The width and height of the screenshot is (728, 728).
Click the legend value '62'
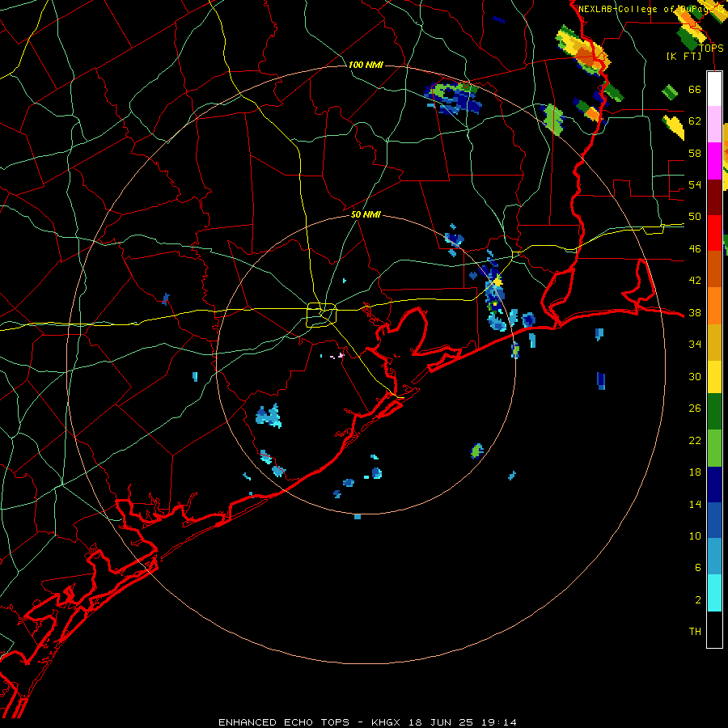click(695, 121)
